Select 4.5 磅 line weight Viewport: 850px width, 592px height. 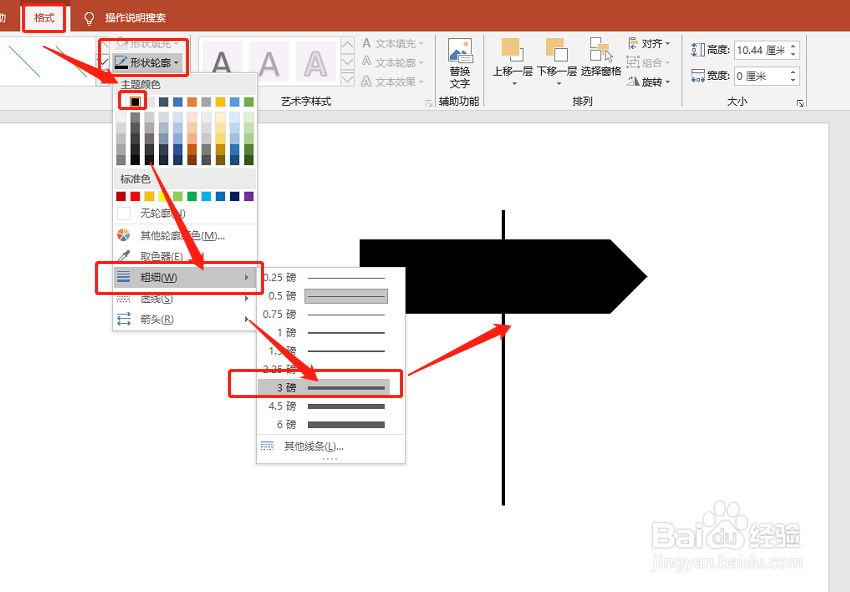[331, 406]
